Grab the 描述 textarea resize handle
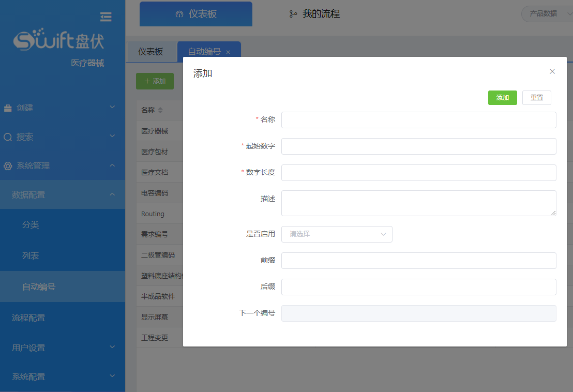The height and width of the screenshot is (392, 573). click(553, 213)
